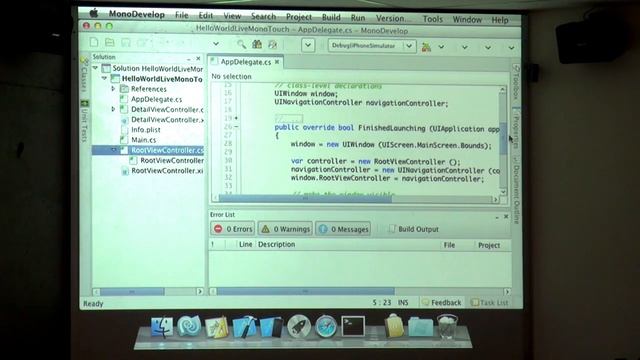Click the Description column header
The height and width of the screenshot is (360, 640).
pos(276,244)
